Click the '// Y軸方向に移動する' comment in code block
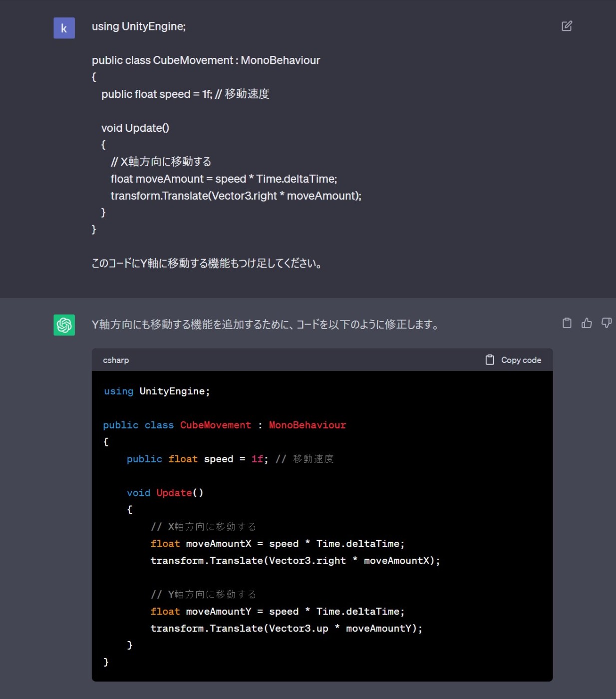This screenshot has height=699, width=616. point(203,594)
